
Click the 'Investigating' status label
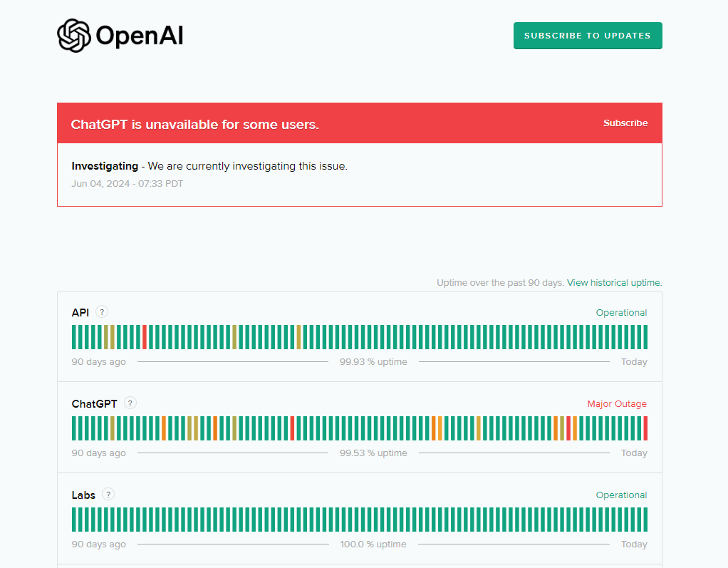pos(105,166)
